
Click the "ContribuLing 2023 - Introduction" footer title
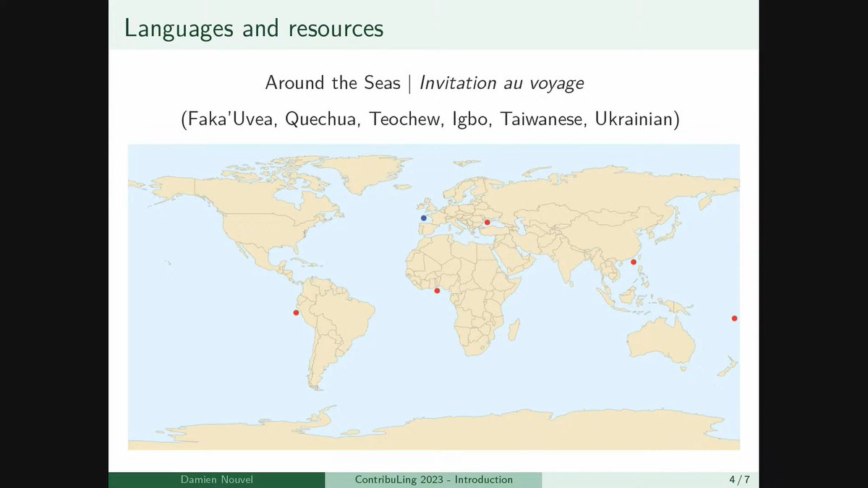[434, 479]
